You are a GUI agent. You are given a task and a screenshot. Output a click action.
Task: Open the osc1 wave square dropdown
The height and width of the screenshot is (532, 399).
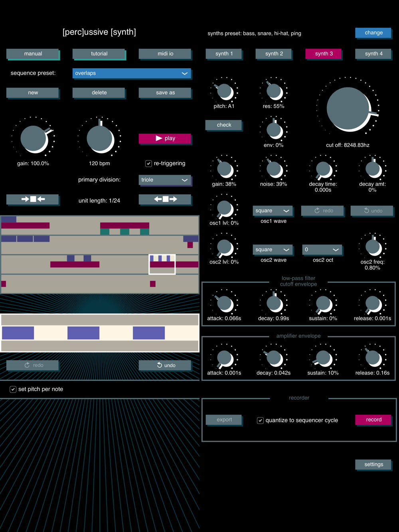click(x=273, y=211)
